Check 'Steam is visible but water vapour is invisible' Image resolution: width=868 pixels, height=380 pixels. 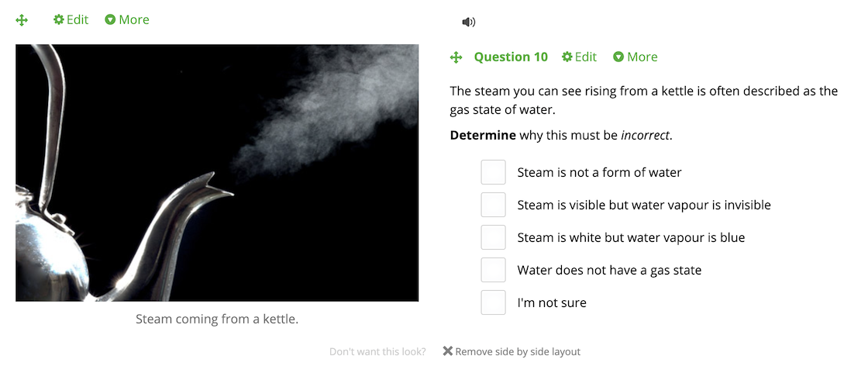coord(493,205)
